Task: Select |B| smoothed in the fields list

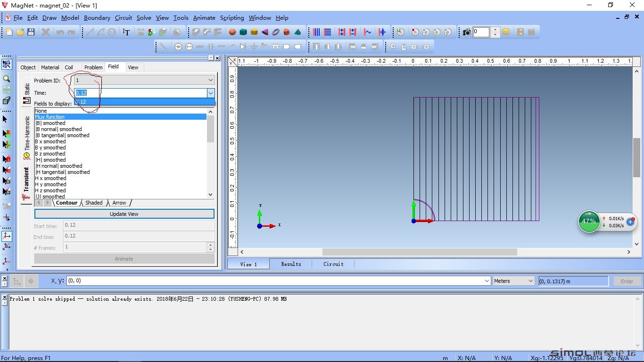Action: click(x=121, y=123)
